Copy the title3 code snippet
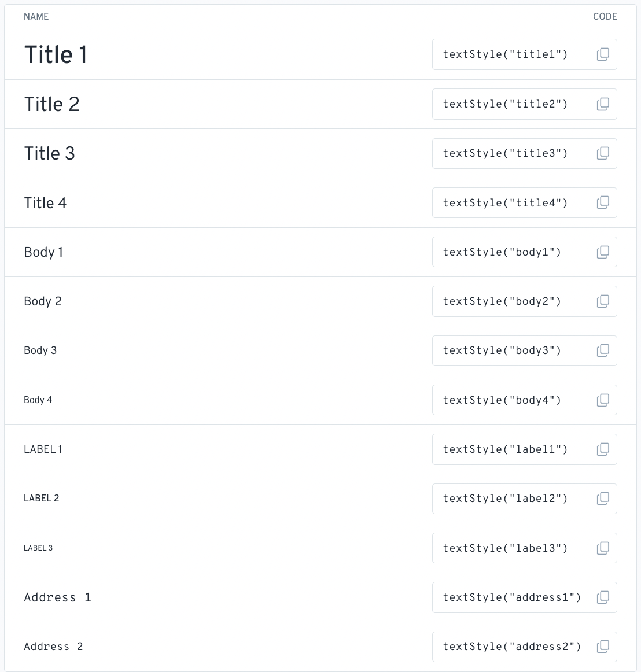Viewport: 641px width, 672px height. [x=603, y=153]
